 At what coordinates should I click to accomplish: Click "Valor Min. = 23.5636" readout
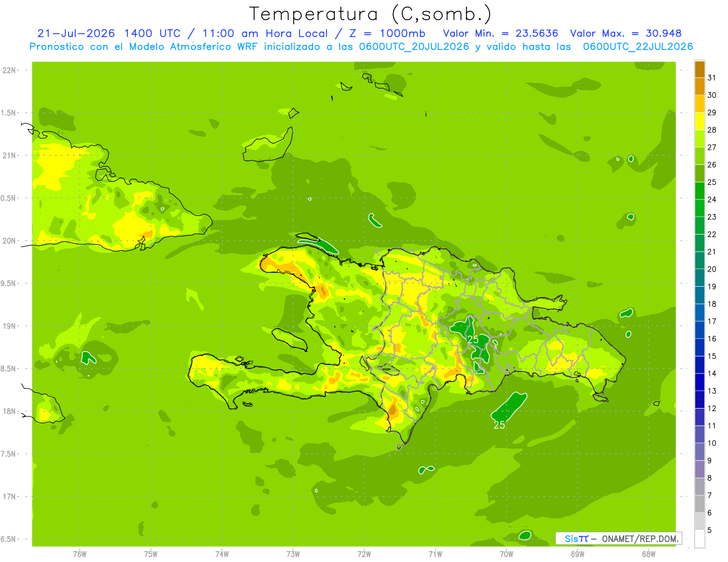(500, 33)
